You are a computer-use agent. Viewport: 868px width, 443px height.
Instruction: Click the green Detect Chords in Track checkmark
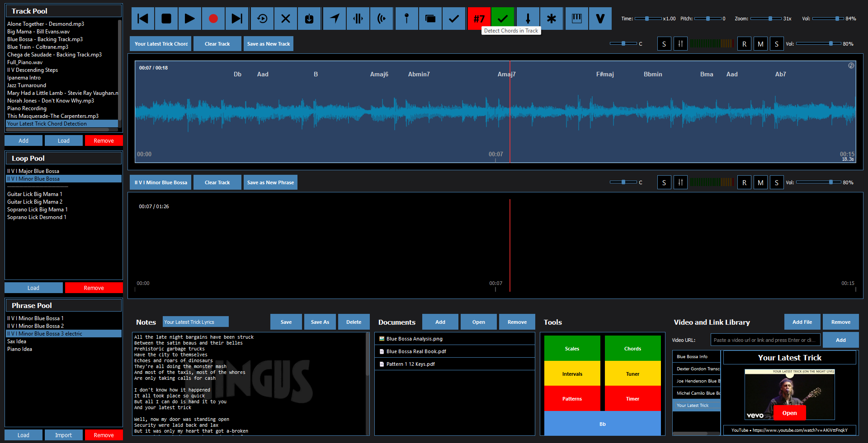click(502, 19)
